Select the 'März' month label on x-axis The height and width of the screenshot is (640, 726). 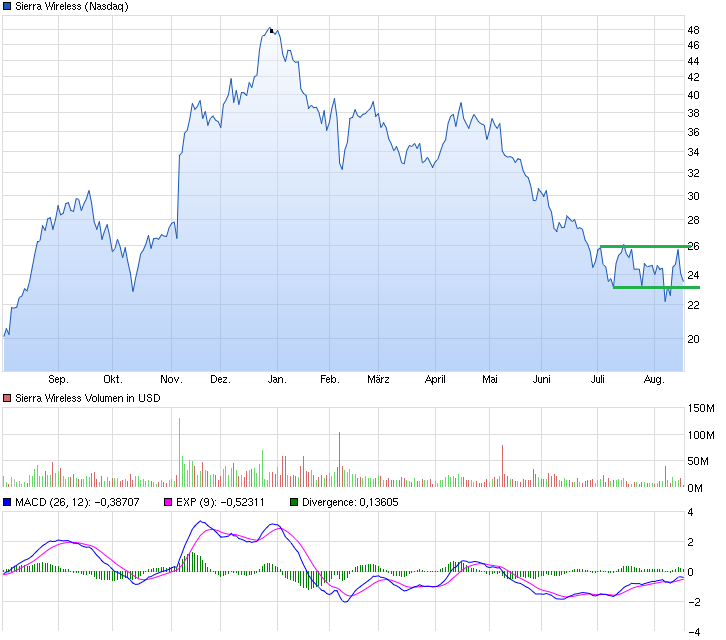tap(378, 380)
